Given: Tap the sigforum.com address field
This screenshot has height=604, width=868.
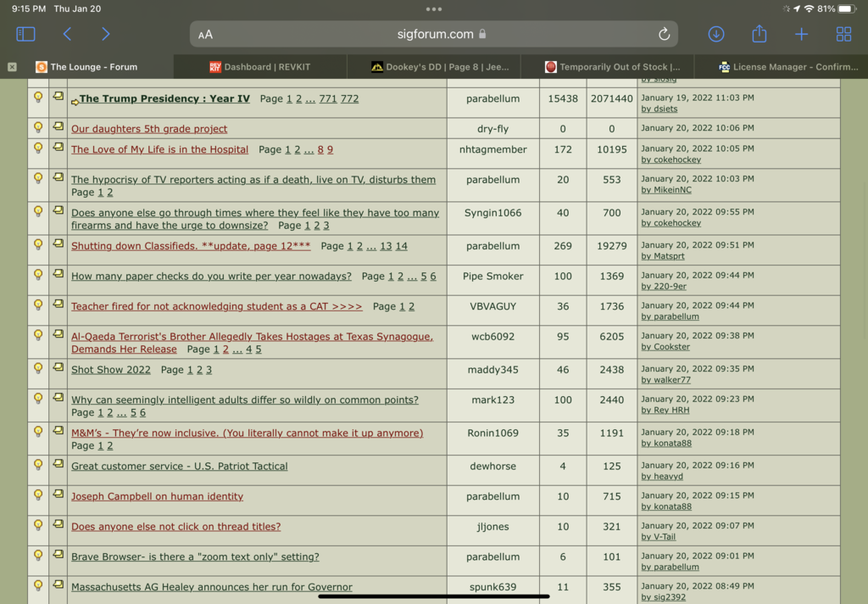Looking at the screenshot, I should [434, 34].
